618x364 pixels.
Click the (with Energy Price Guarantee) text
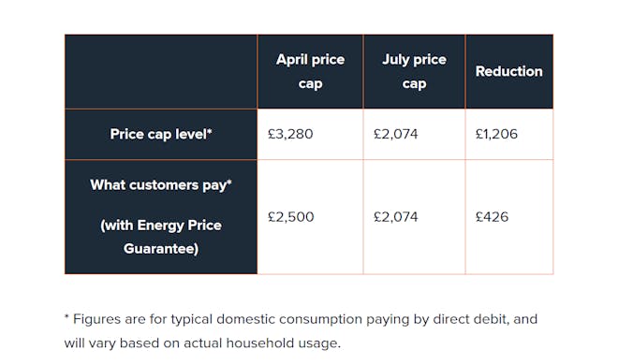tap(161, 237)
